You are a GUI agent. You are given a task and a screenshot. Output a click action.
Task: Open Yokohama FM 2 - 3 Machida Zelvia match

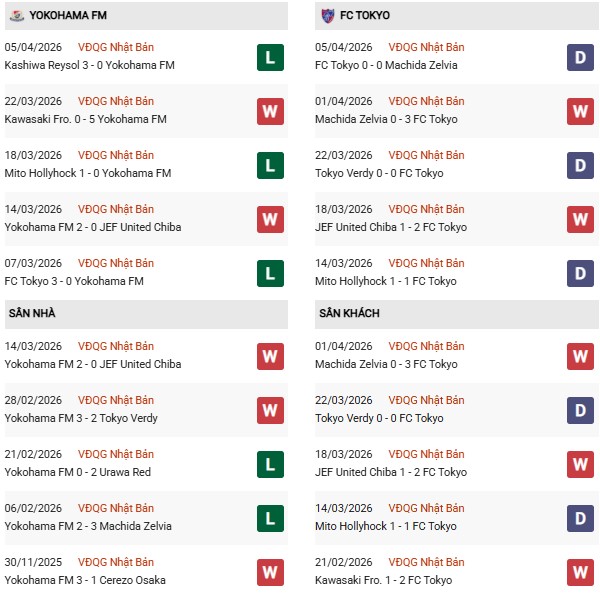pos(88,526)
